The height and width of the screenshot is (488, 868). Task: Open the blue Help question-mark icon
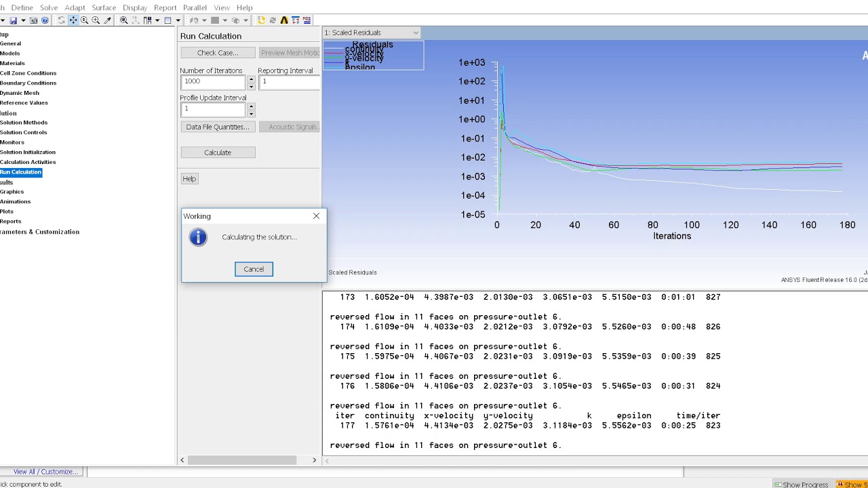point(45,20)
